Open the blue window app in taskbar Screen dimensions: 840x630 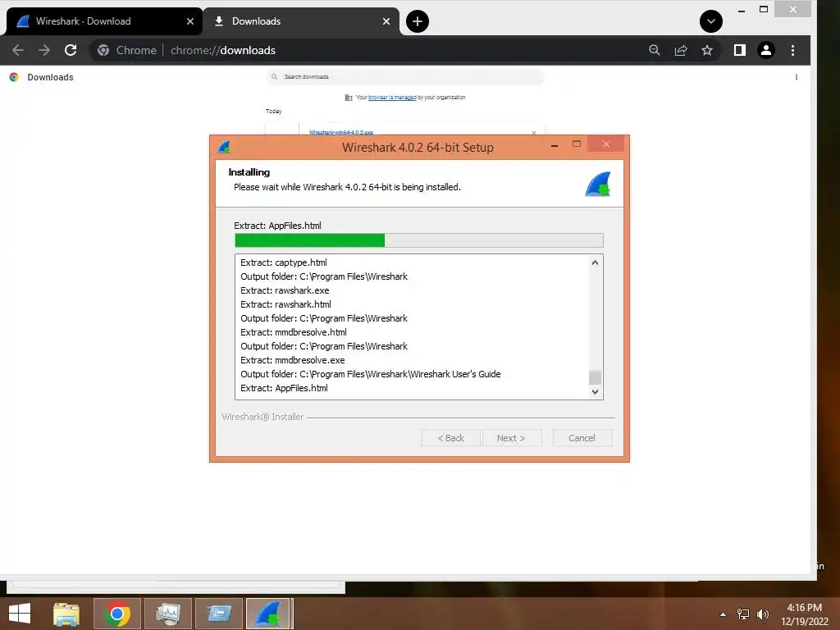[219, 614]
